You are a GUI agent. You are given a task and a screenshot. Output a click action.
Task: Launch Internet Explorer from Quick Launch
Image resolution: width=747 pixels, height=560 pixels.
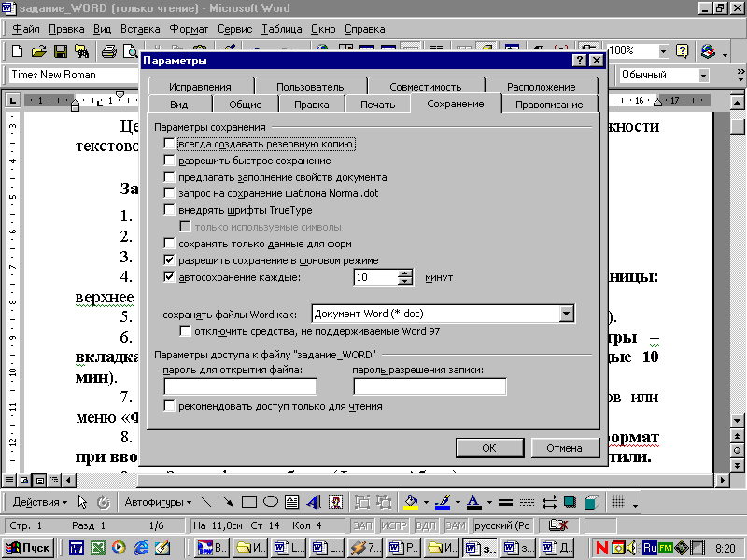(x=141, y=548)
